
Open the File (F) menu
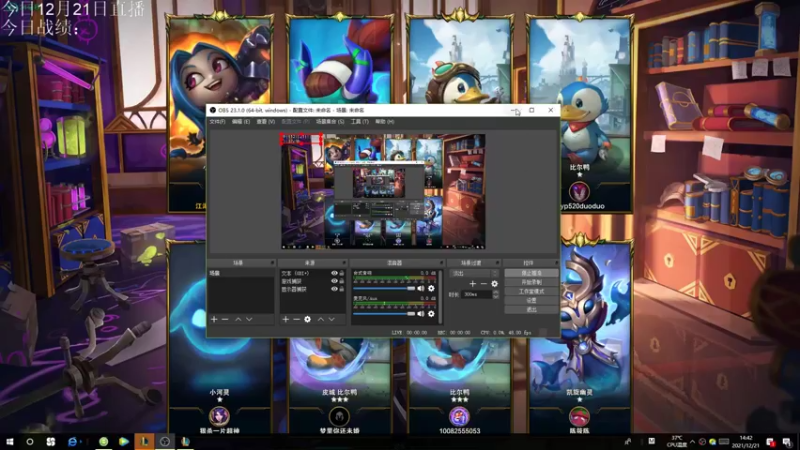click(217, 122)
